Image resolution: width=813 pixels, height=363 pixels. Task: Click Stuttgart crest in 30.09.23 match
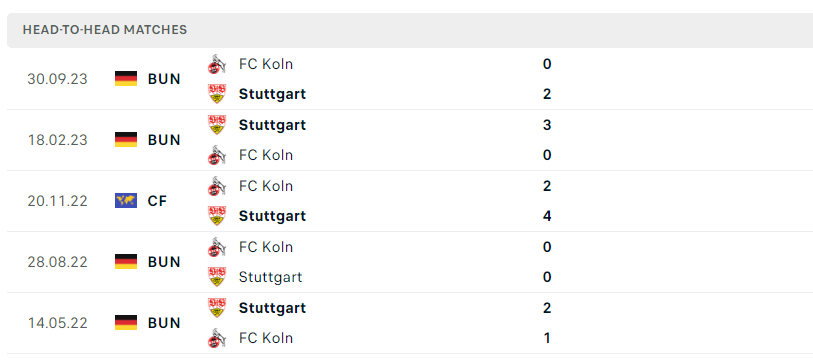(217, 94)
